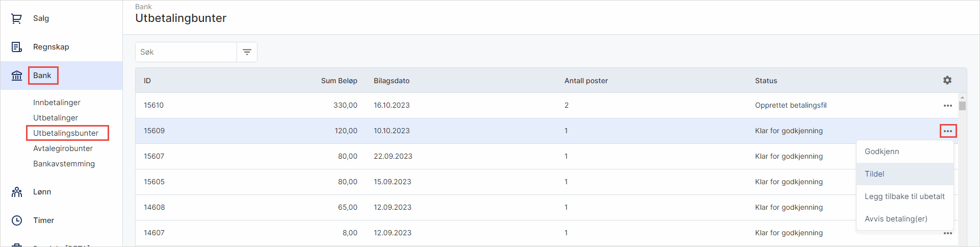Select Legg tilbake til ubetalt option
This screenshot has height=247, width=980.
[905, 196]
